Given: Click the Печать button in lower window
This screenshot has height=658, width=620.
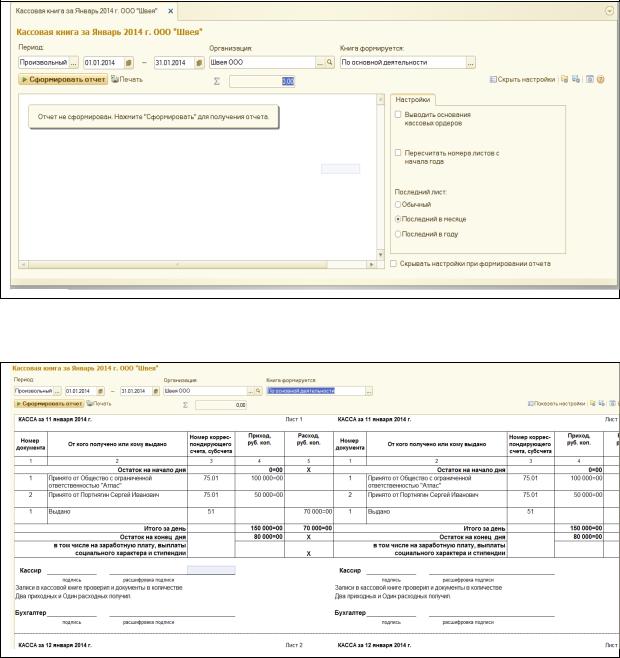Looking at the screenshot, I should (x=99, y=404).
